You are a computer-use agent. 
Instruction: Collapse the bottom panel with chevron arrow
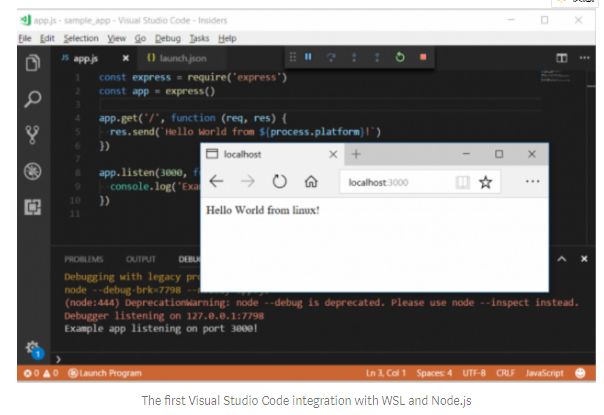click(560, 259)
